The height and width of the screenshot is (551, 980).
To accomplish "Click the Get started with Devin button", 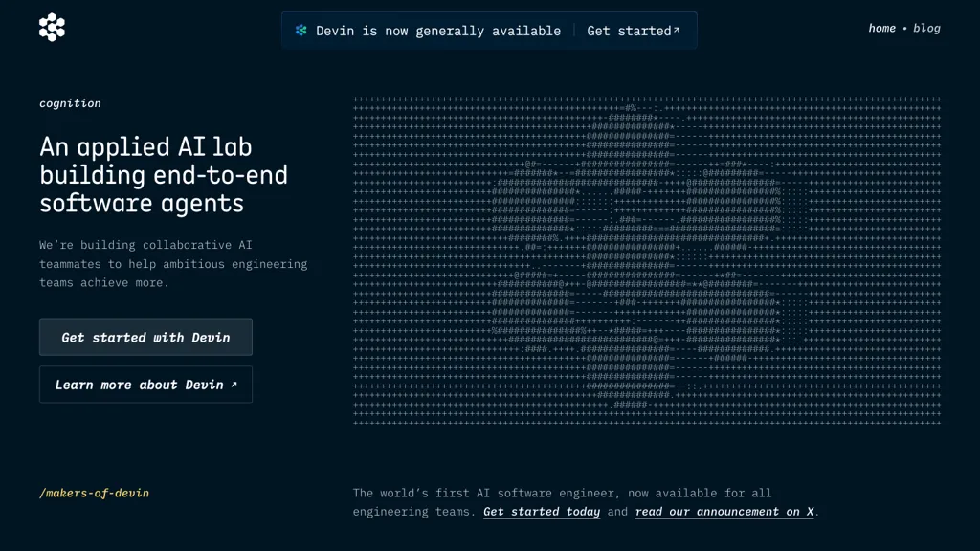I will click(145, 338).
